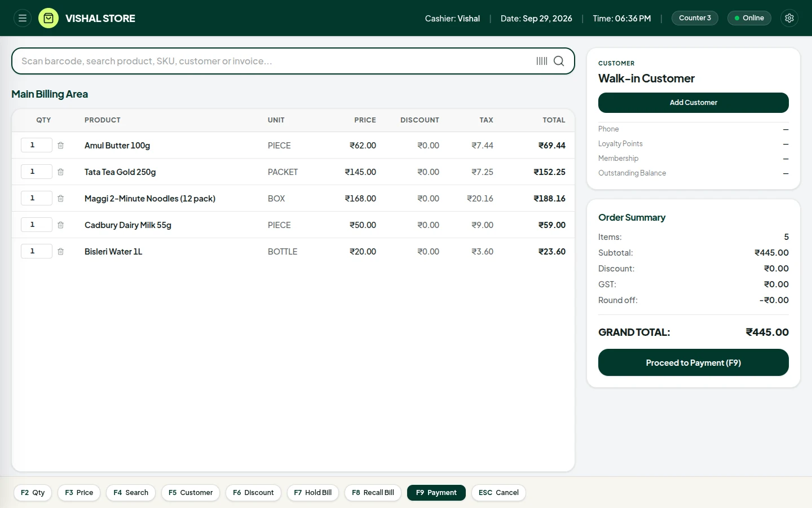Edit quantity field for Maggi 2-Minute Noodles

[x=37, y=198]
